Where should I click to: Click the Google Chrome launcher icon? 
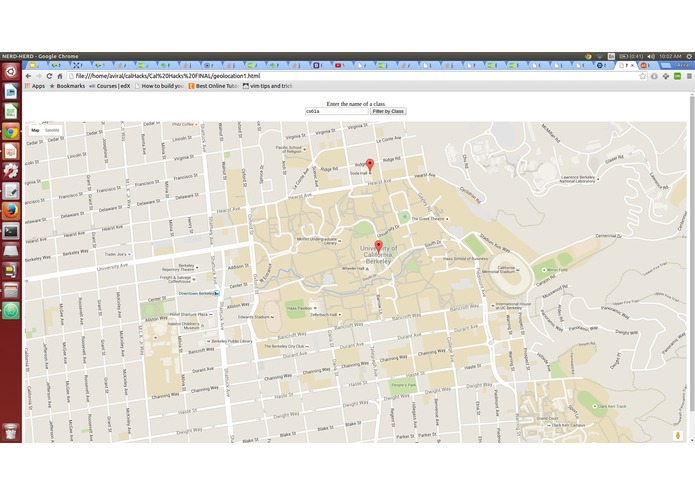point(11,132)
